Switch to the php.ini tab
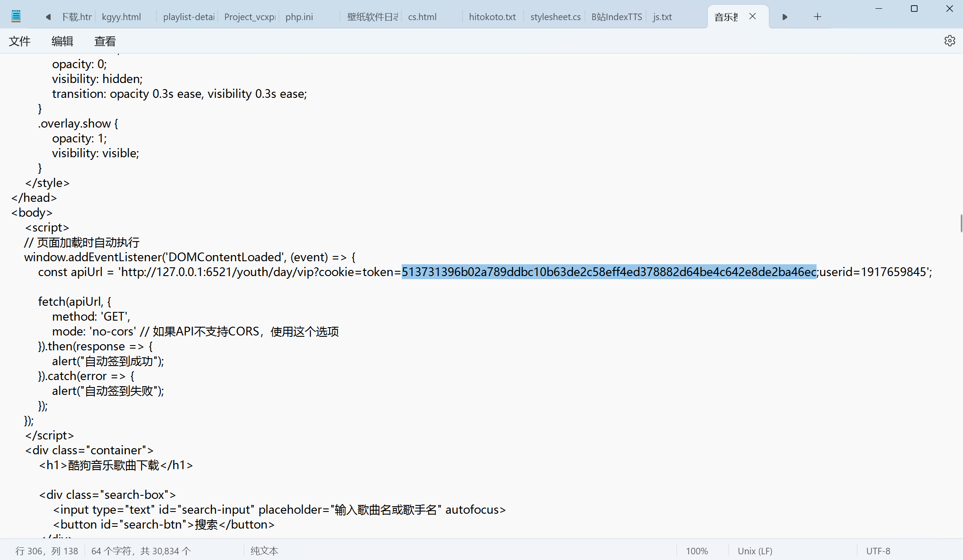Screen dimensions: 963x560 299,17
